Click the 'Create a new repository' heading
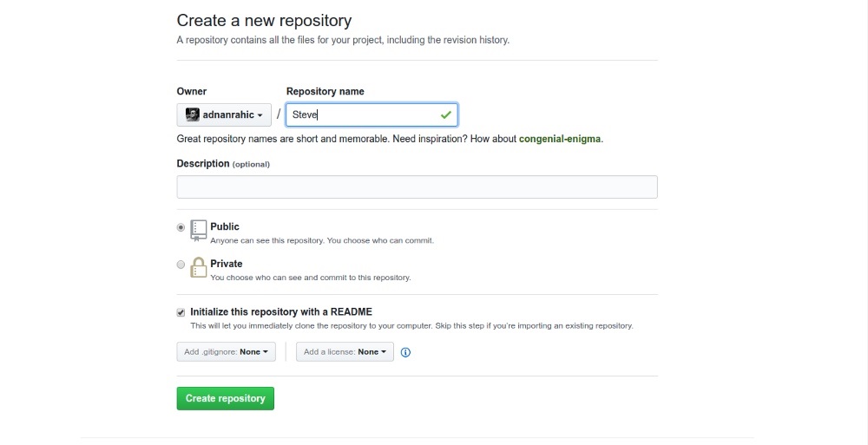The height and width of the screenshot is (445, 868). tap(264, 21)
